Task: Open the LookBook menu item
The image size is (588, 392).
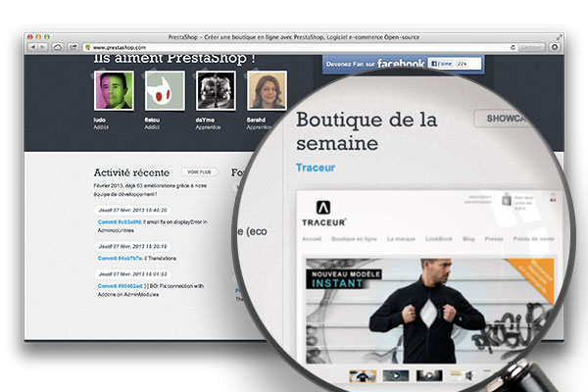Action: point(439,239)
